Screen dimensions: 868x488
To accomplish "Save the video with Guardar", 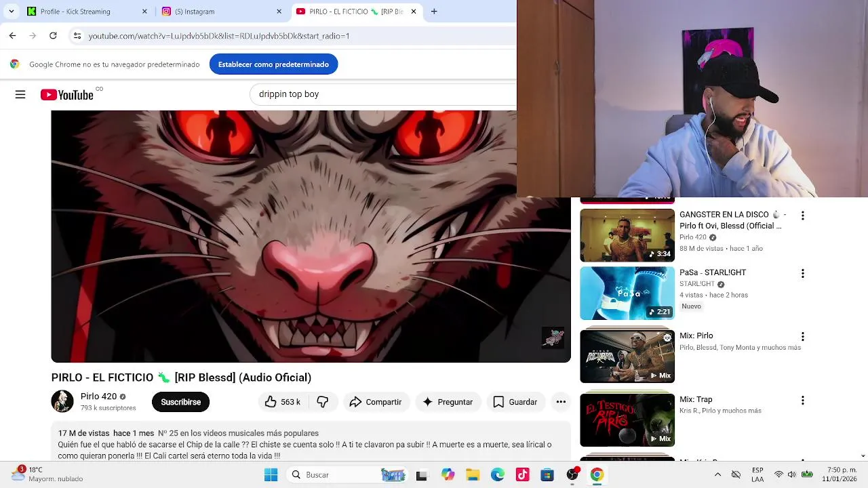I will pyautogui.click(x=515, y=402).
